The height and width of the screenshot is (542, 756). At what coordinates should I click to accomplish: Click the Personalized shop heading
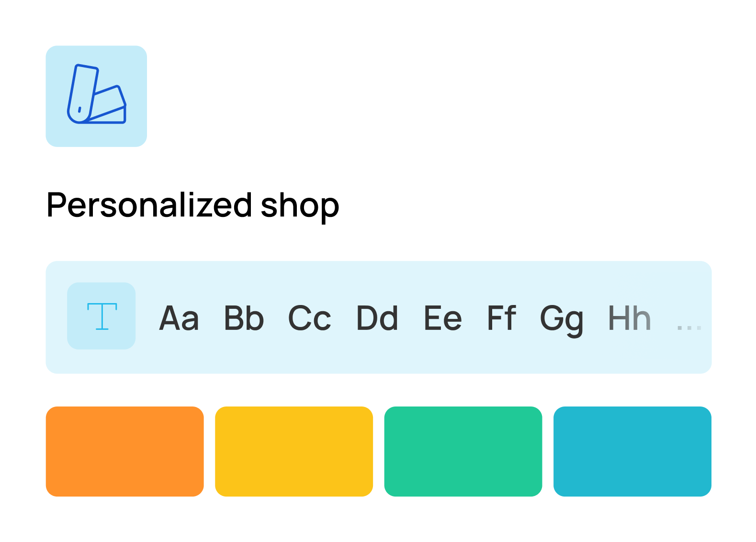pyautogui.click(x=193, y=206)
